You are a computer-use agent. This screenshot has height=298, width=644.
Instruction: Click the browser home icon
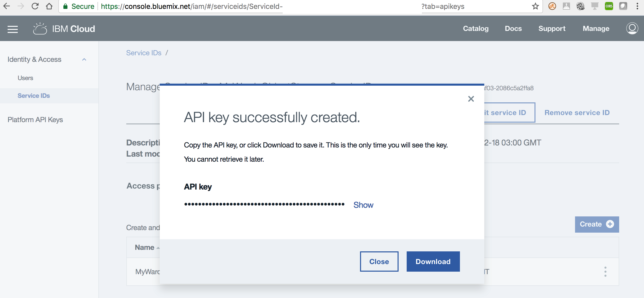(x=49, y=6)
